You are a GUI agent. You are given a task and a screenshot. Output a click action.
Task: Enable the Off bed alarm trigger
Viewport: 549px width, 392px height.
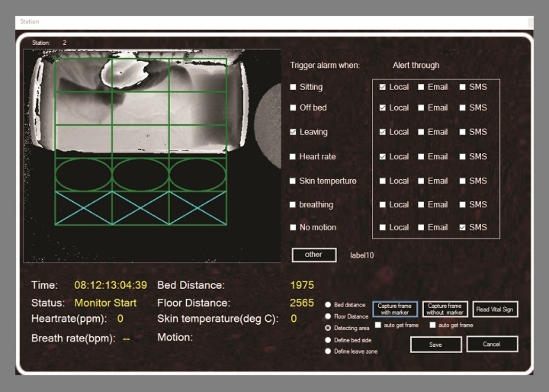[293, 108]
